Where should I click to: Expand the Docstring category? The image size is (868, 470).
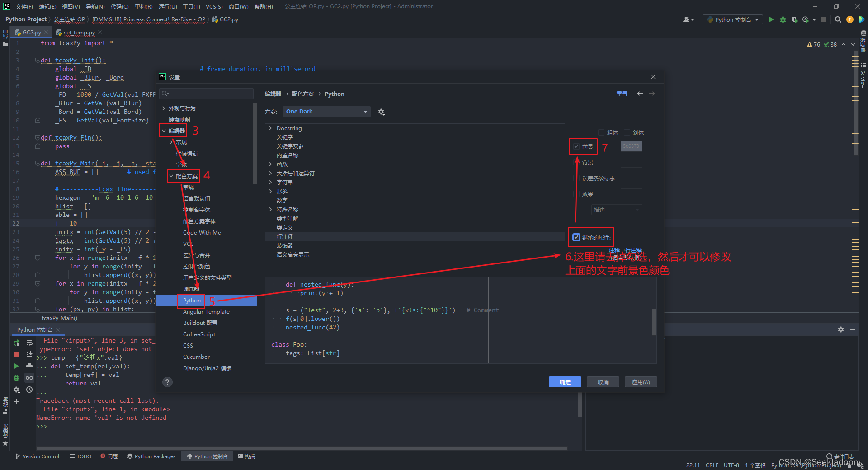click(x=270, y=128)
